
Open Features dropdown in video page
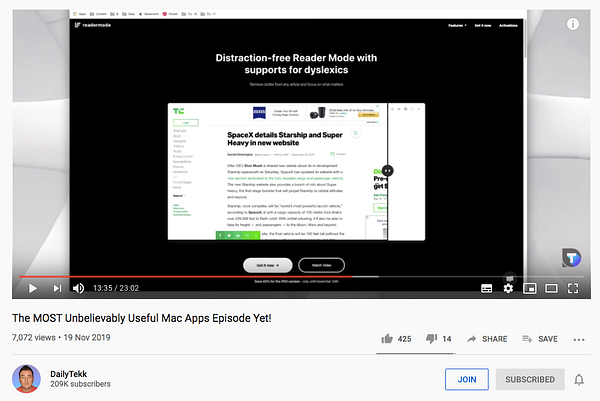point(457,25)
